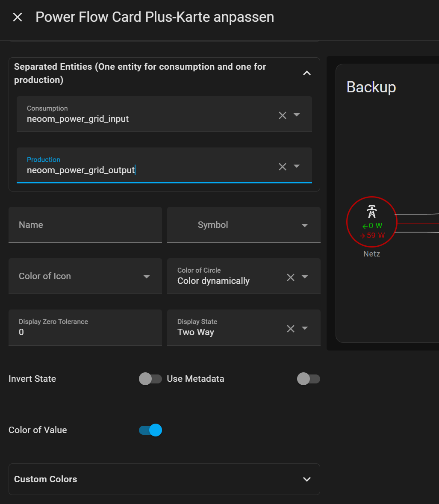The width and height of the screenshot is (439, 504).
Task: Open the Color of Icon dropdown
Action: tap(147, 277)
